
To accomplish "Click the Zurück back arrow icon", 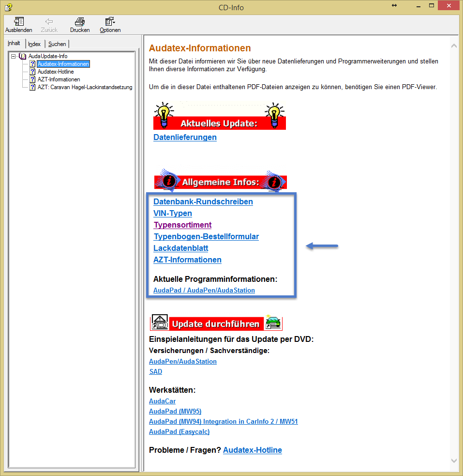I will 49,22.
